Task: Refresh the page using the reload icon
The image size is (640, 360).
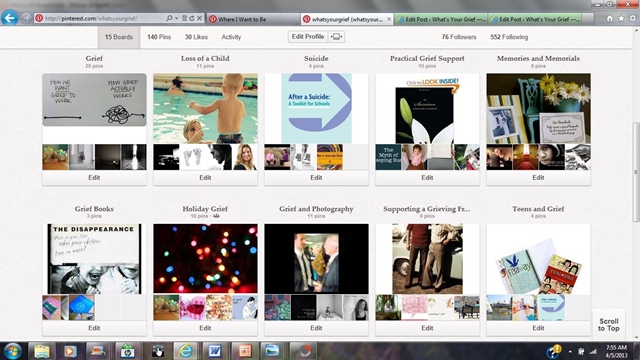Action: click(x=191, y=18)
